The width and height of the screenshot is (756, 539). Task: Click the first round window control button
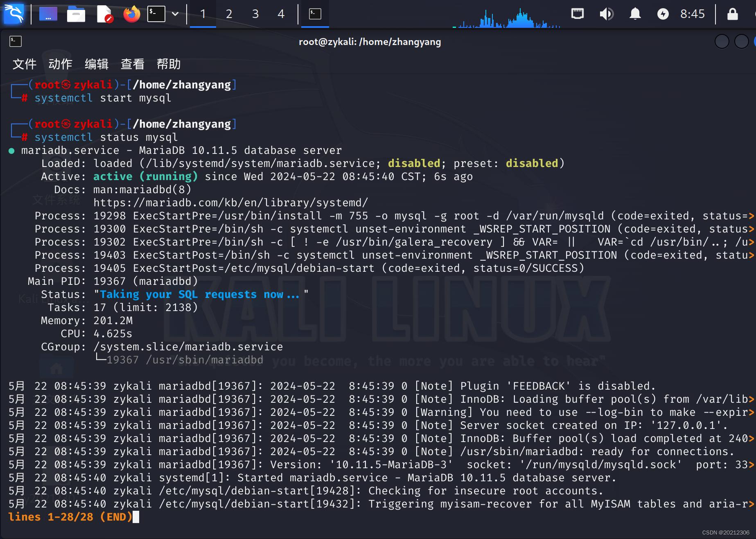coord(722,41)
